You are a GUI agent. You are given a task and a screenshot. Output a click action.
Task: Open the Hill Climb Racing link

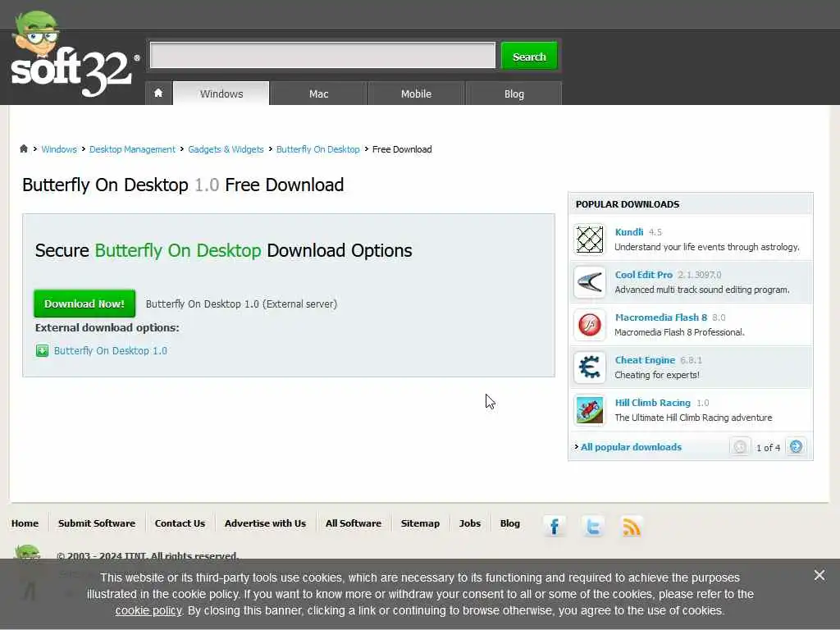click(x=652, y=403)
